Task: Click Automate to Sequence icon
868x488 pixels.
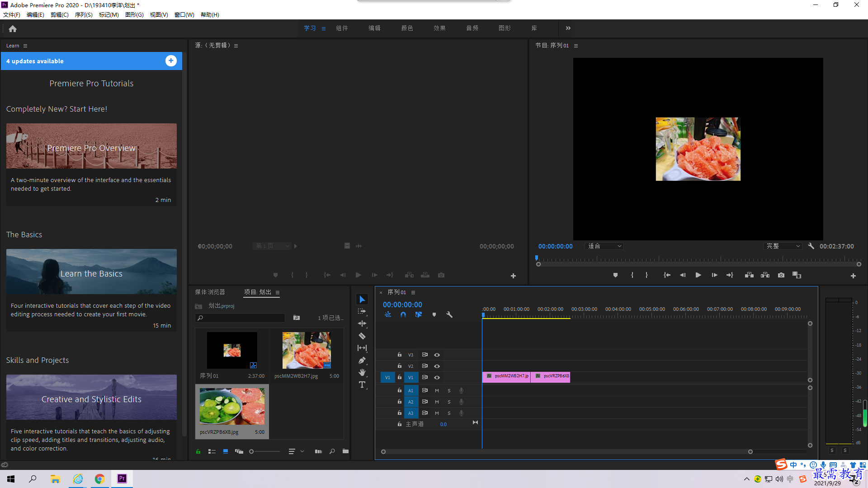Action: (x=318, y=451)
